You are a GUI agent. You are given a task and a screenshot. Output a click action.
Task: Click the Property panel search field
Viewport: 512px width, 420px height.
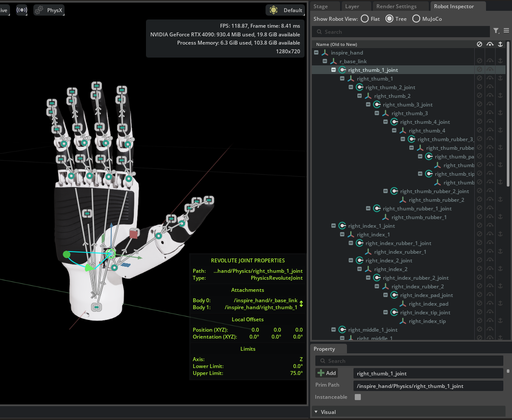tap(409, 361)
